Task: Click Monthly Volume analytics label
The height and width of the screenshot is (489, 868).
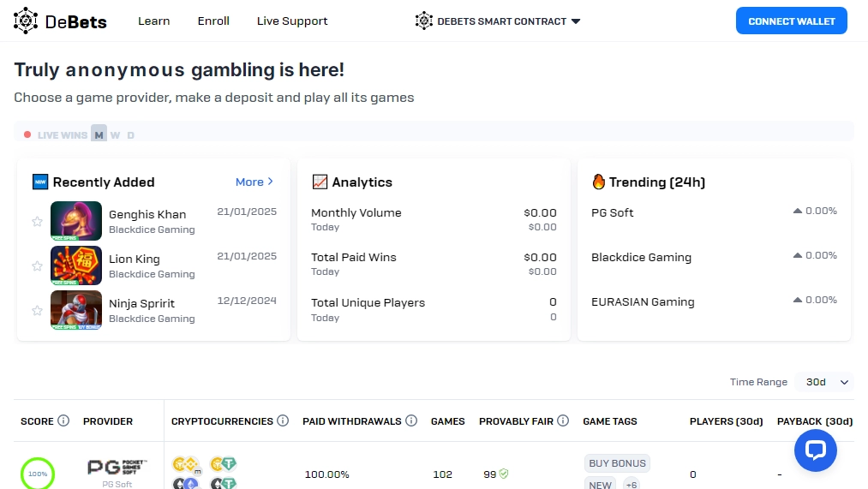Action: (x=356, y=212)
